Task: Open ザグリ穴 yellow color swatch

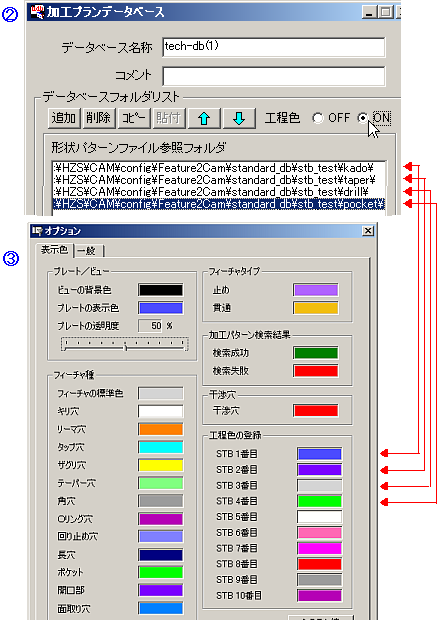Action: 161,465
